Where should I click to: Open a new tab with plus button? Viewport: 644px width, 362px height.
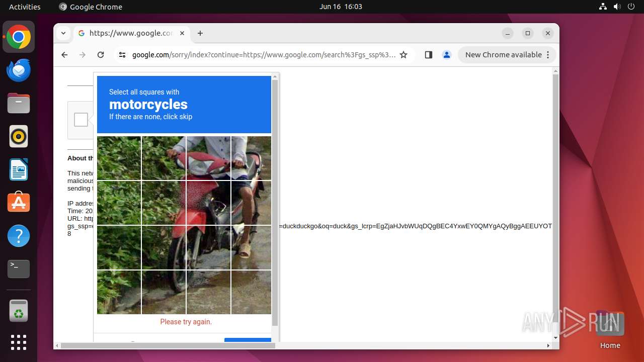[x=200, y=33]
